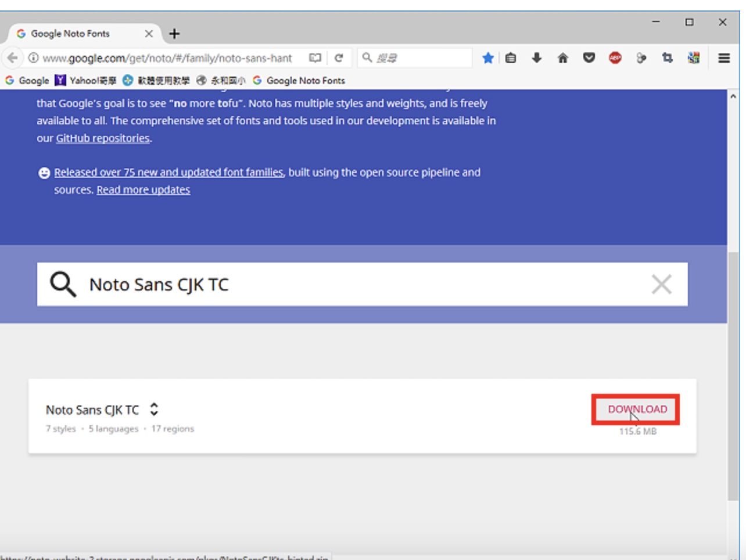746x560 pixels.
Task: Focus the URL address bar
Action: 167,58
